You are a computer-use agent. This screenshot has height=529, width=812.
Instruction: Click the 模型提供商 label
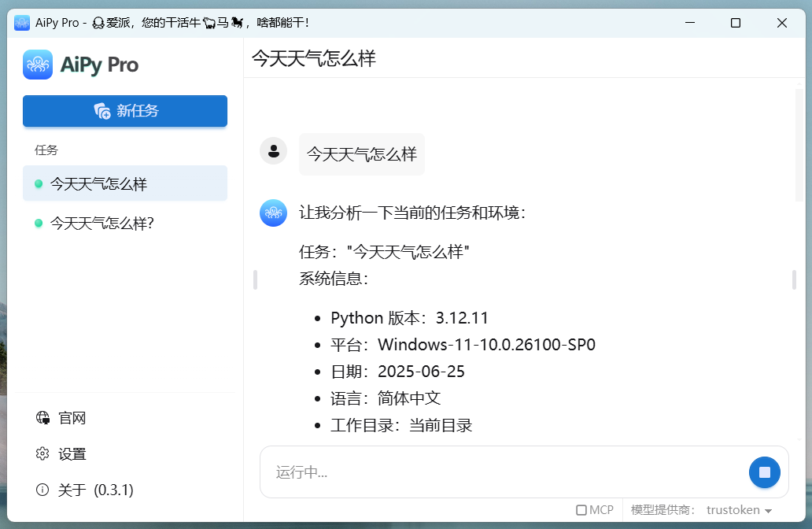pos(663,510)
